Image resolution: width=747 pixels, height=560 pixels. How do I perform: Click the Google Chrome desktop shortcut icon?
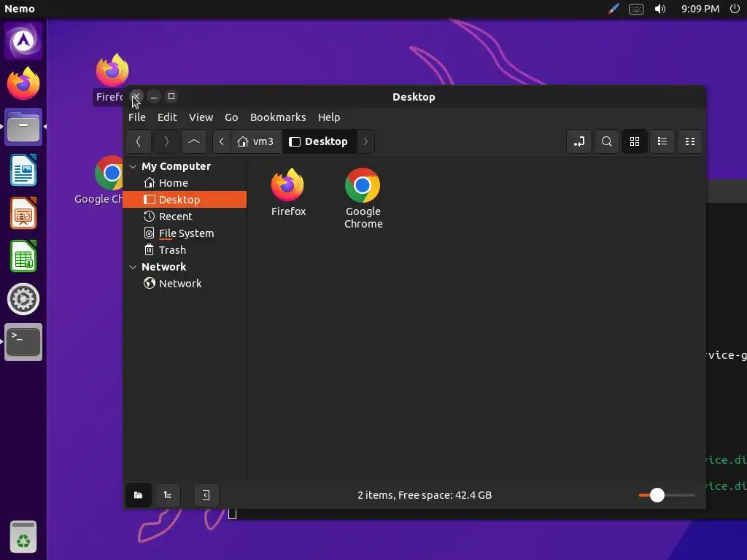[x=111, y=172]
